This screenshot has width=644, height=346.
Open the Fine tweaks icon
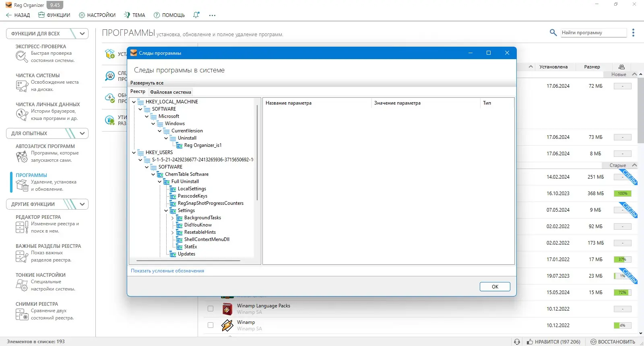(x=21, y=285)
